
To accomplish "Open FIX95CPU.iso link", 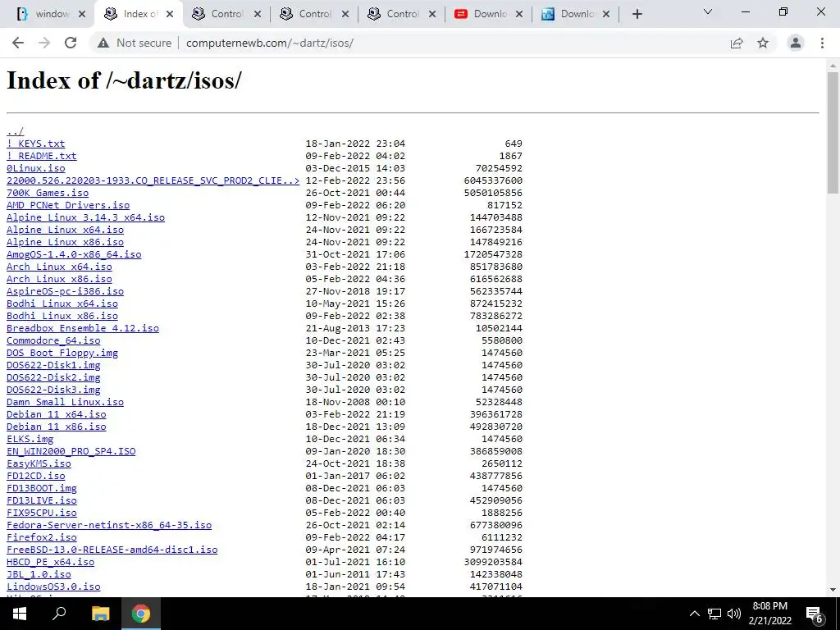I will [x=41, y=514].
